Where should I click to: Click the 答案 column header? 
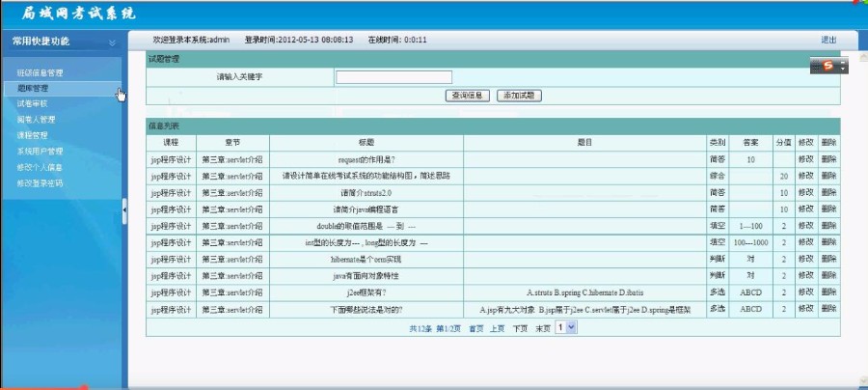point(750,142)
